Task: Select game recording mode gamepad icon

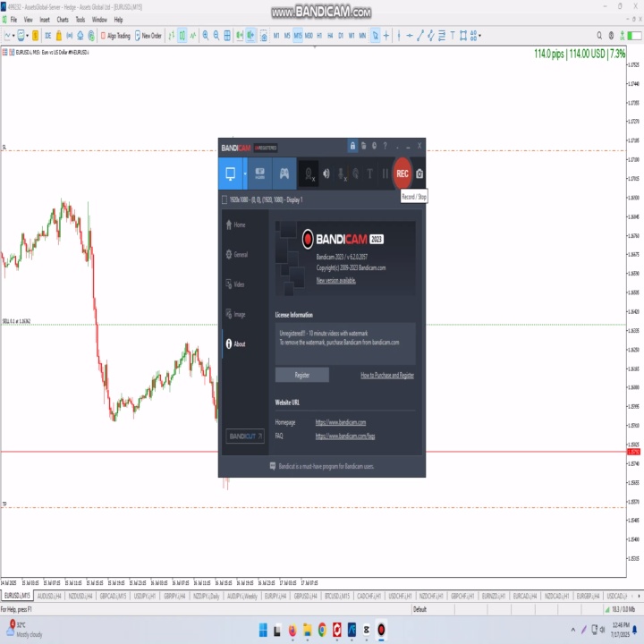Action: tap(284, 174)
